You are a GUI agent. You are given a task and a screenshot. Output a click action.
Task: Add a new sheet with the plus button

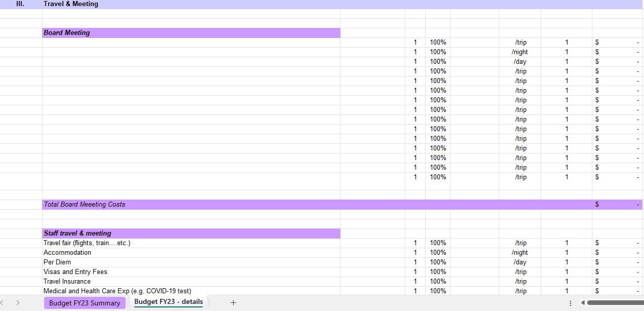click(233, 302)
